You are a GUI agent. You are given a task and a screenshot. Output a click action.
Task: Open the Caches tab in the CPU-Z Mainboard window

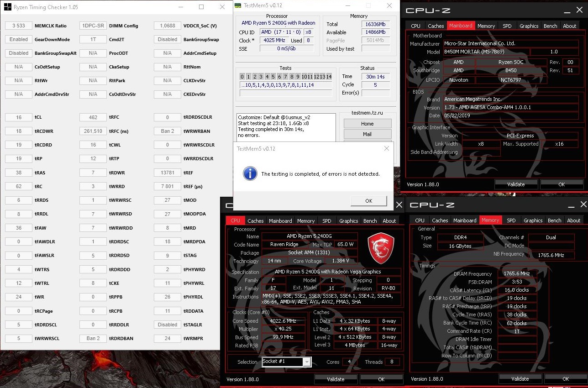(x=436, y=26)
